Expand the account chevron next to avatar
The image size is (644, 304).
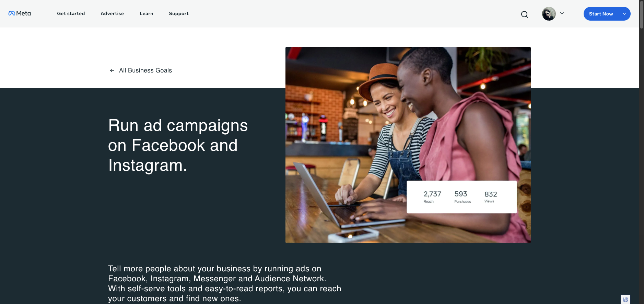tap(562, 13)
